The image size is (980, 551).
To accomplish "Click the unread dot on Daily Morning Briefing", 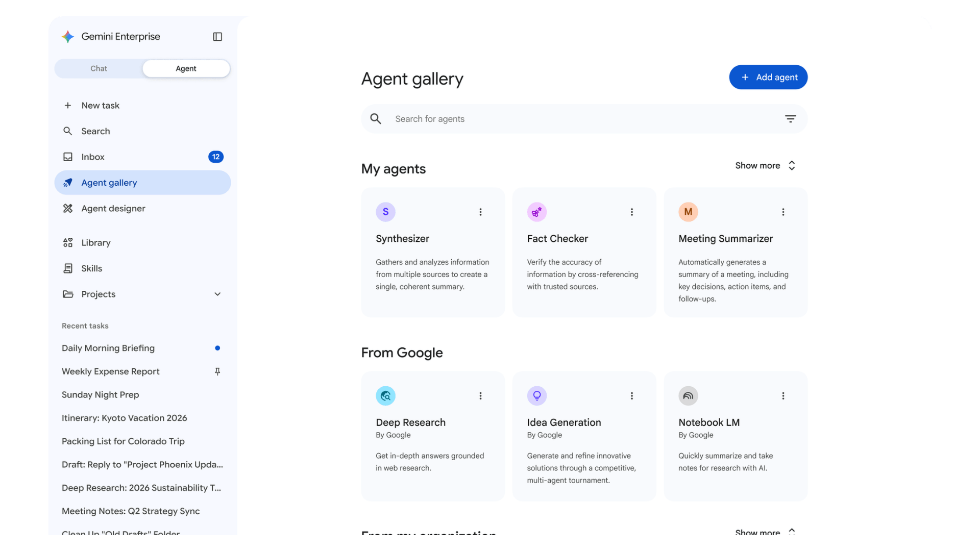I will coord(217,348).
